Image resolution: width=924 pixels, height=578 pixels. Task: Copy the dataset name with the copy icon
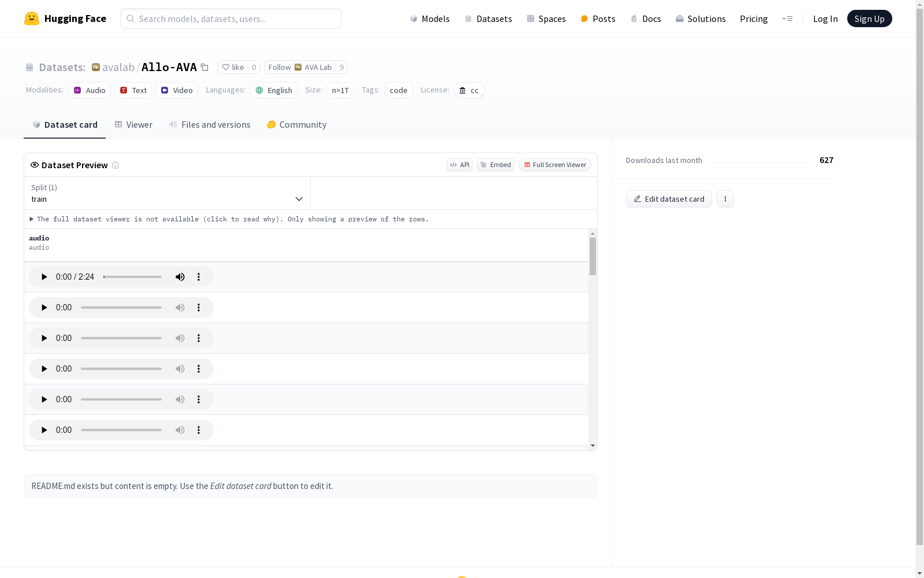(204, 67)
